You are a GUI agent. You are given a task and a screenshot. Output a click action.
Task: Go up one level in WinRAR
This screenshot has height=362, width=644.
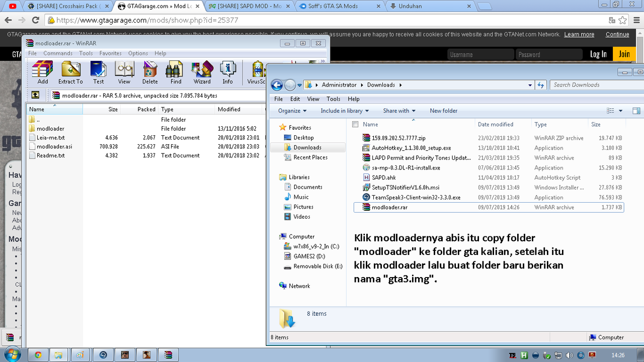pos(35,95)
